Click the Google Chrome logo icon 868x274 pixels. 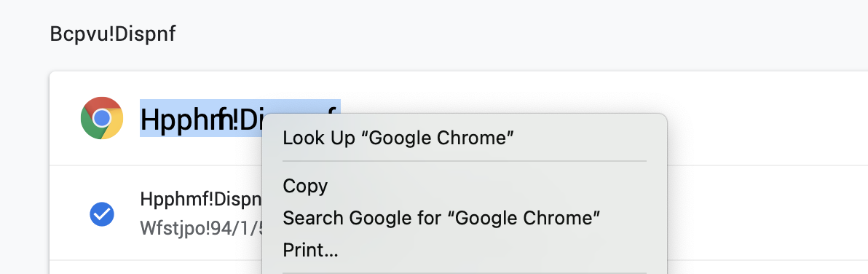(x=101, y=118)
